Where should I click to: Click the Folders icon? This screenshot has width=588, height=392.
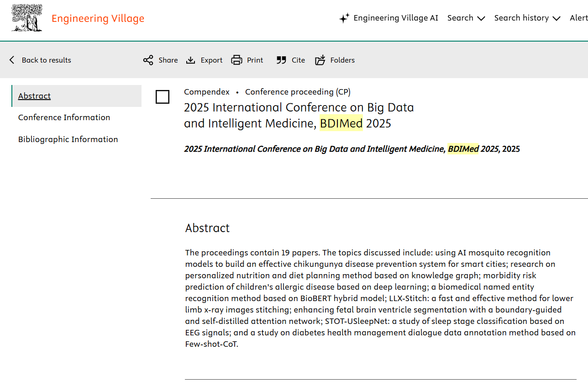pos(320,60)
